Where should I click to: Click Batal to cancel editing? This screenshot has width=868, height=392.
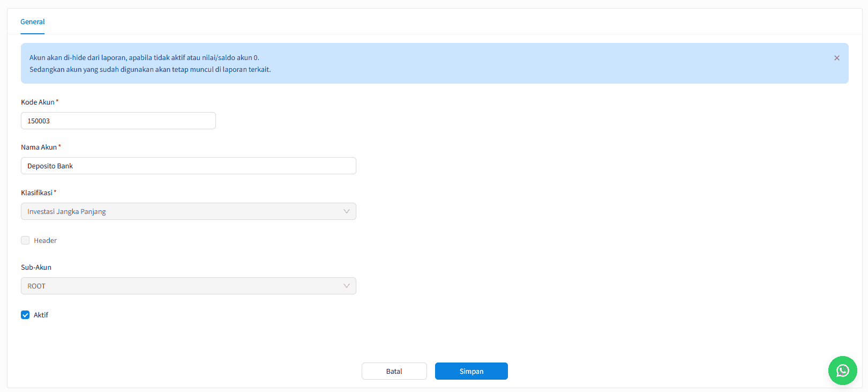click(394, 371)
